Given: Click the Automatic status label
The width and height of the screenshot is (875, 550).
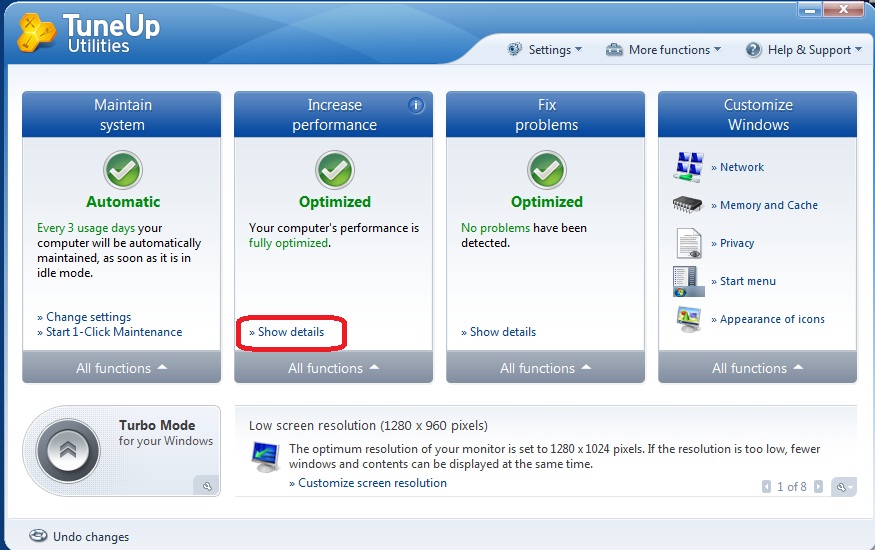Looking at the screenshot, I should [123, 201].
